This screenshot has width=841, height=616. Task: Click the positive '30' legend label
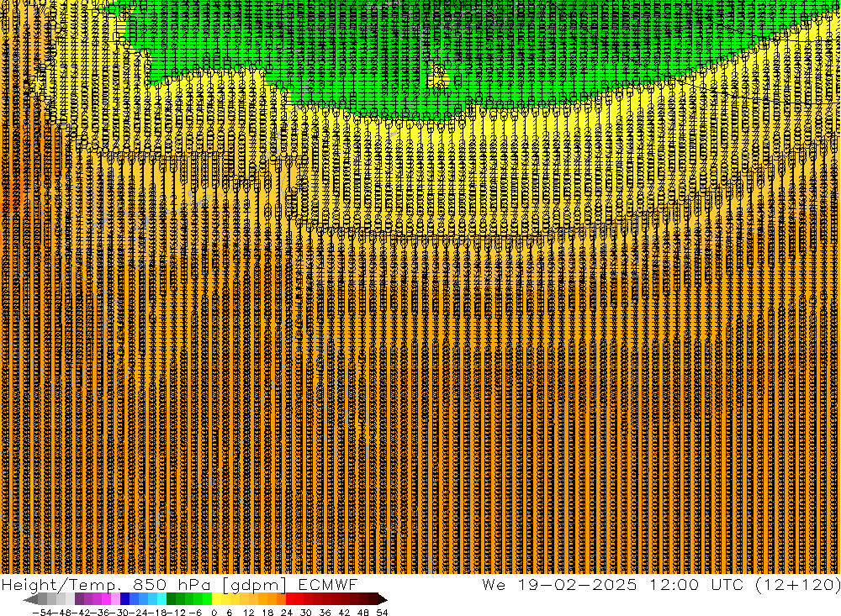tap(306, 613)
